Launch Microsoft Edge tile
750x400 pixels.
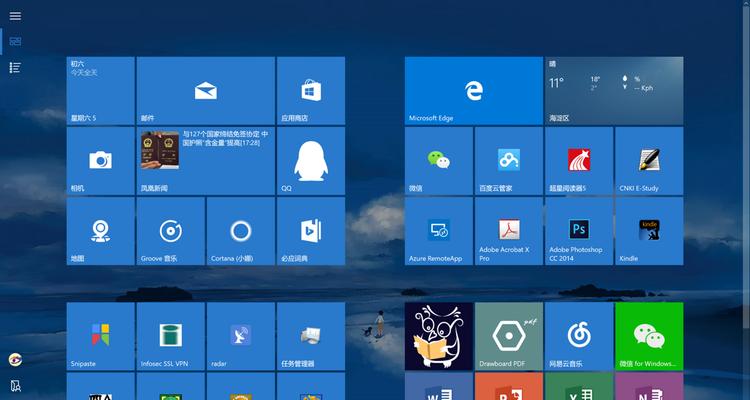[x=474, y=91]
